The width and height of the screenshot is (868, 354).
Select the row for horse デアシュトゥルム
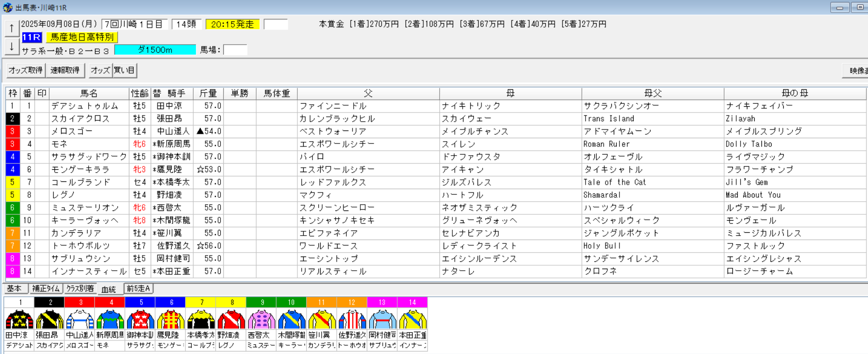pyautogui.click(x=435, y=106)
